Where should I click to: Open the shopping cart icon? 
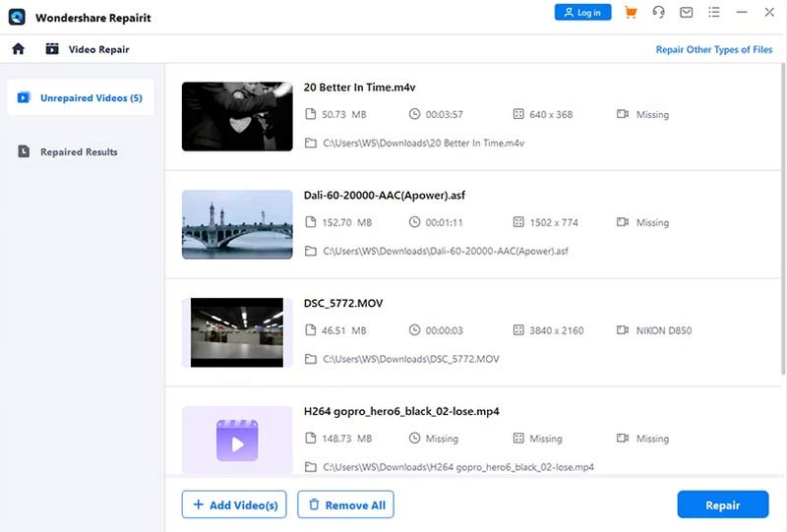click(632, 13)
